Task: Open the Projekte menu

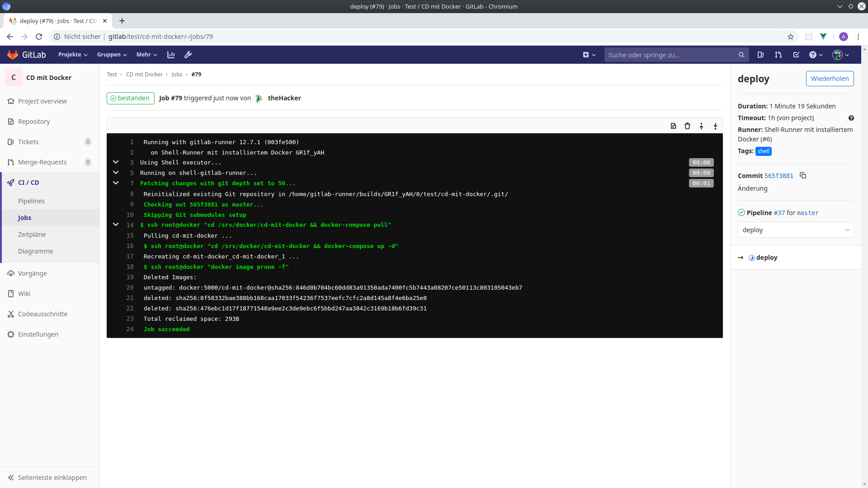Action: pos(73,55)
